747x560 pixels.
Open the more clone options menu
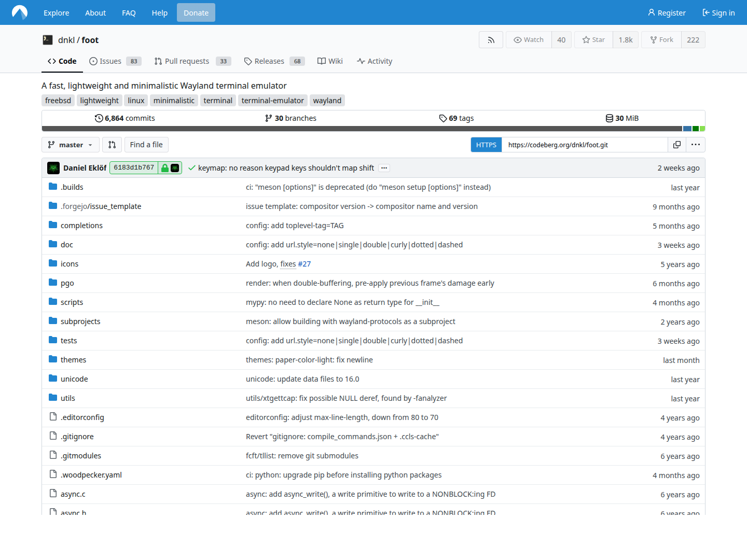click(696, 145)
